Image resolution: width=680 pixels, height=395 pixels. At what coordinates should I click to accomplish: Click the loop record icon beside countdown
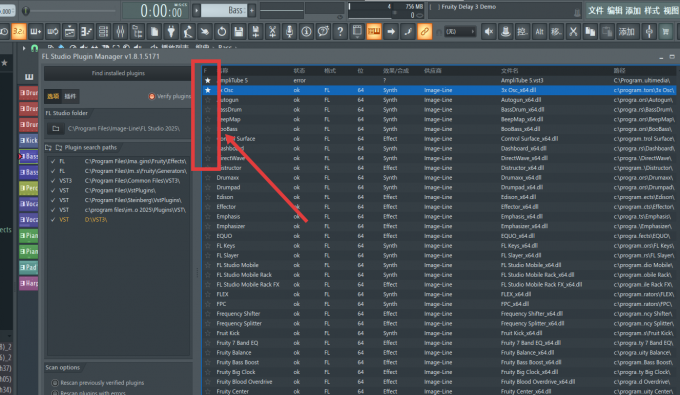[x=52, y=32]
